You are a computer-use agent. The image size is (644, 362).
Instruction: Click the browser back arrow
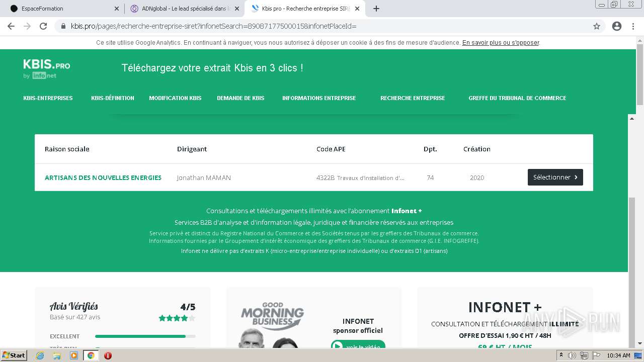click(11, 26)
